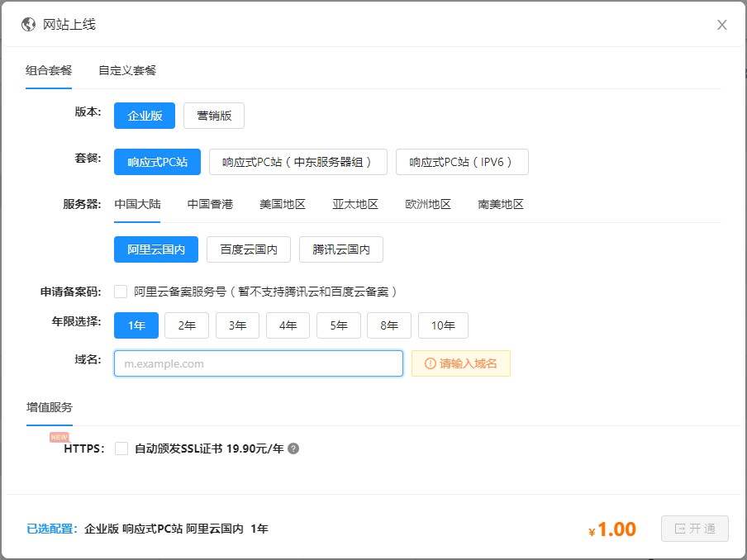The image size is (747, 560).
Task: Click the globe icon in dialog title
Action: [29, 25]
